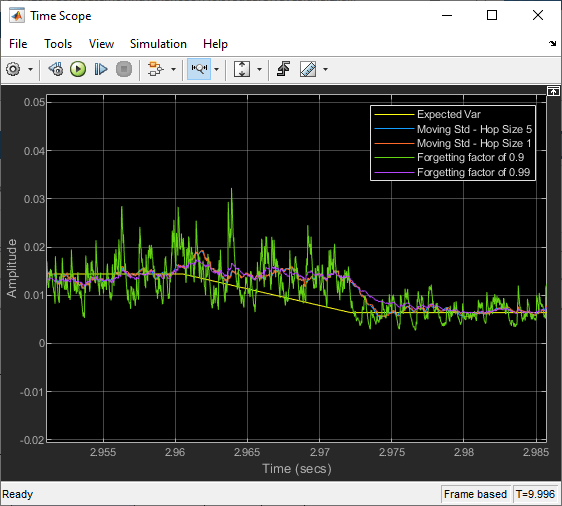Open the Tools menu
This screenshot has height=506, width=562.
[58, 44]
